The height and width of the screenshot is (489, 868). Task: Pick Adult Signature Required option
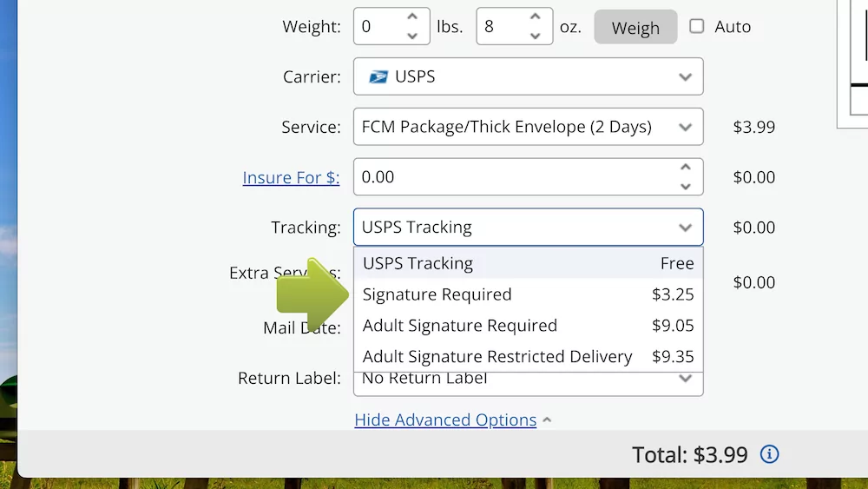(x=528, y=326)
